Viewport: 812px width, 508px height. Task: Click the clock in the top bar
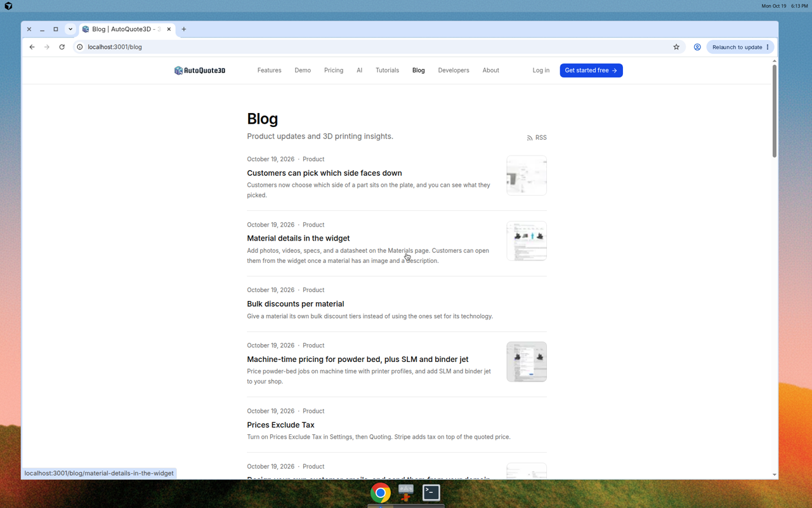(785, 6)
